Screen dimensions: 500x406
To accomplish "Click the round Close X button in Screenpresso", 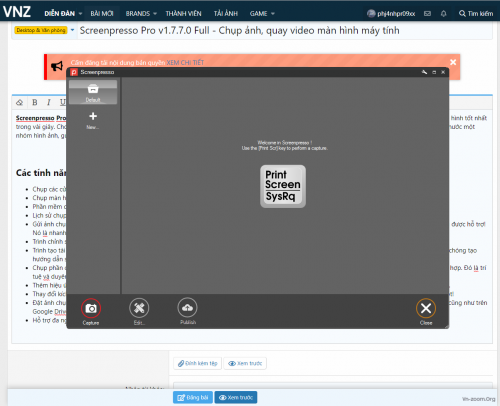I will [426, 308].
